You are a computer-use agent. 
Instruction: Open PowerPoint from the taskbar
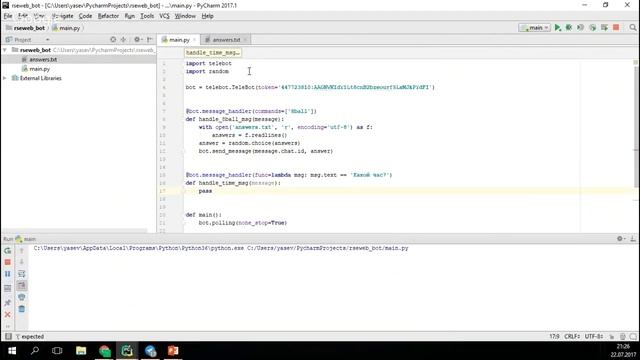pos(173,351)
